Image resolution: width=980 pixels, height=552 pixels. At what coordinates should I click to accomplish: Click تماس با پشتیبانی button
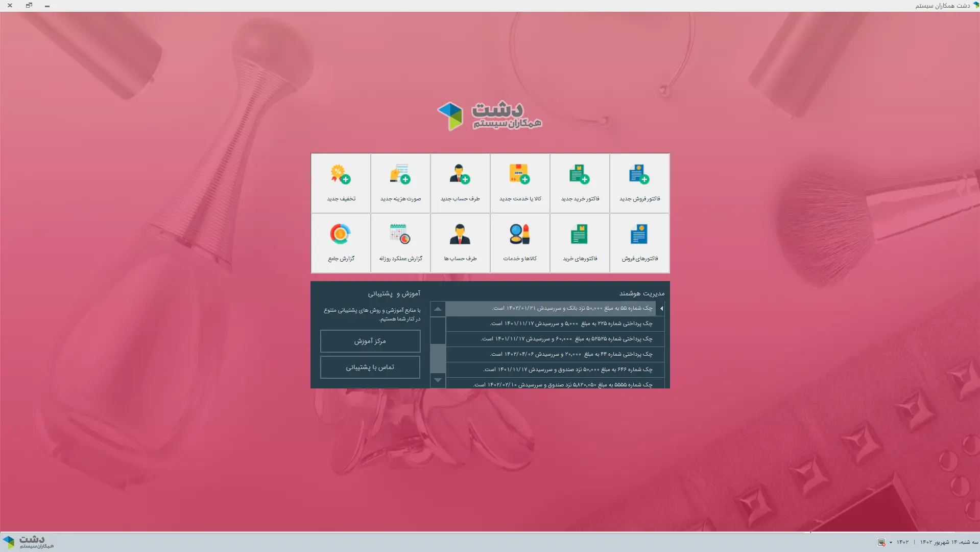pos(370,367)
